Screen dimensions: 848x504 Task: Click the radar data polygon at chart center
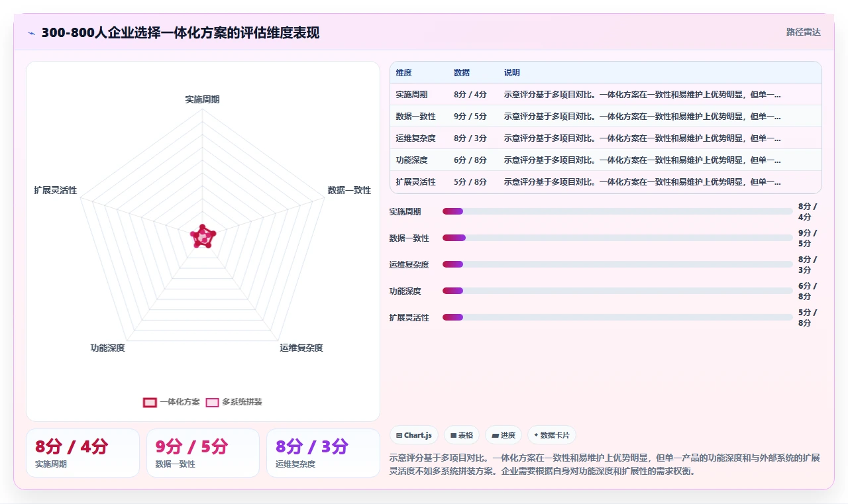(x=203, y=236)
